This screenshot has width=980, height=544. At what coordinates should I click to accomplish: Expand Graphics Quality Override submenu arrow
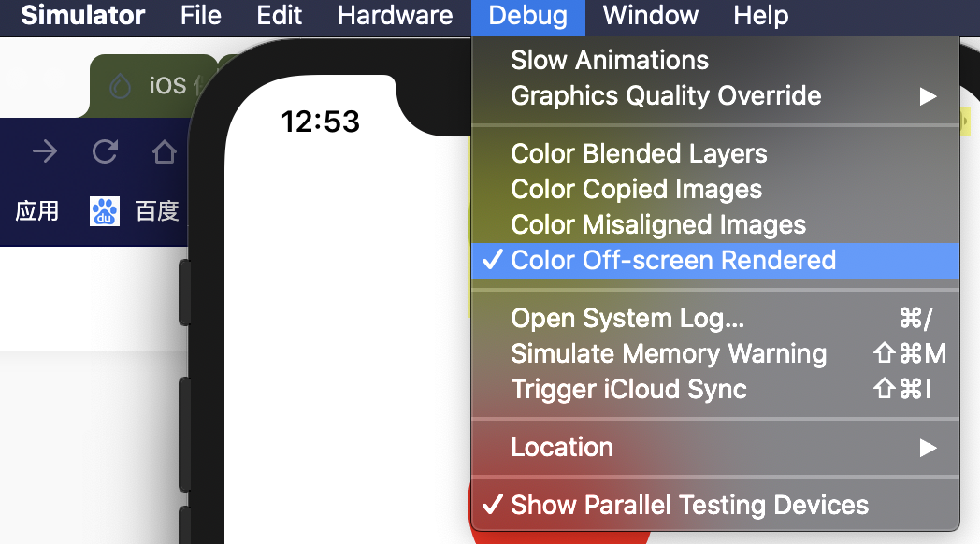929,96
